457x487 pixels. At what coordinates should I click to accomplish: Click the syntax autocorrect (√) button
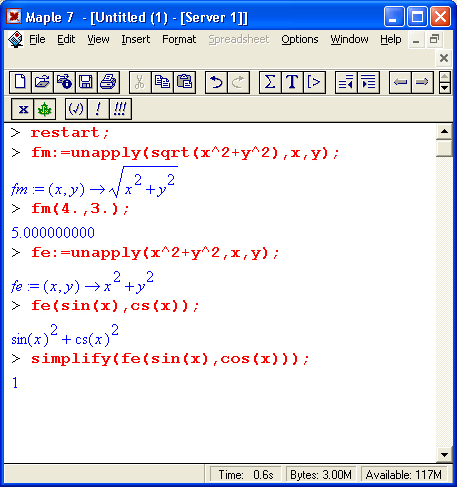point(76,109)
